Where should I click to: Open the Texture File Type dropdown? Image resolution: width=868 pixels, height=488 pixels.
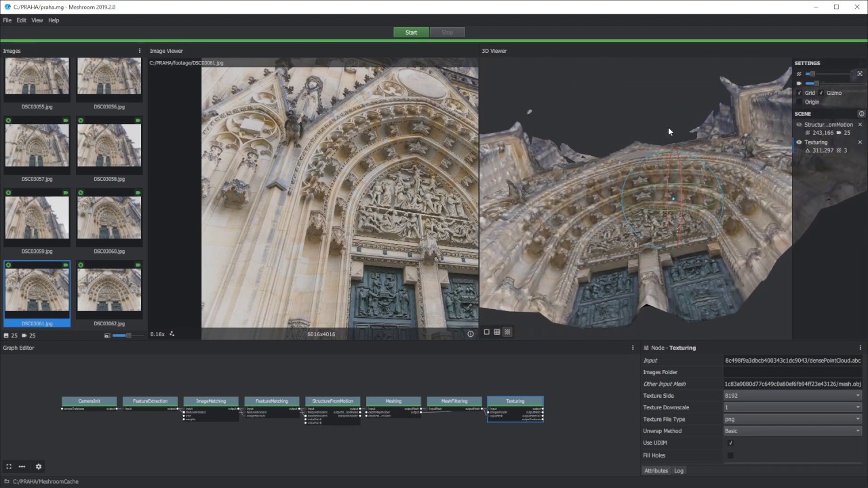tap(793, 419)
